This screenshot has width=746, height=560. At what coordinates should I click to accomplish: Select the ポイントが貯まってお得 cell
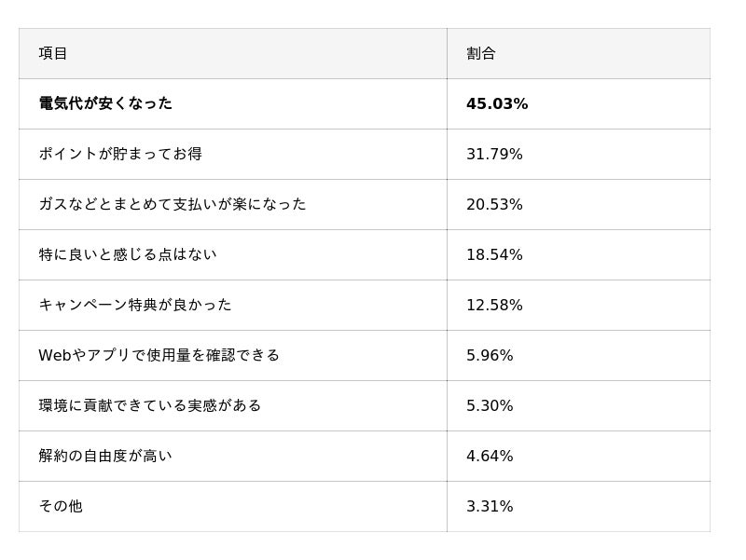tap(120, 154)
